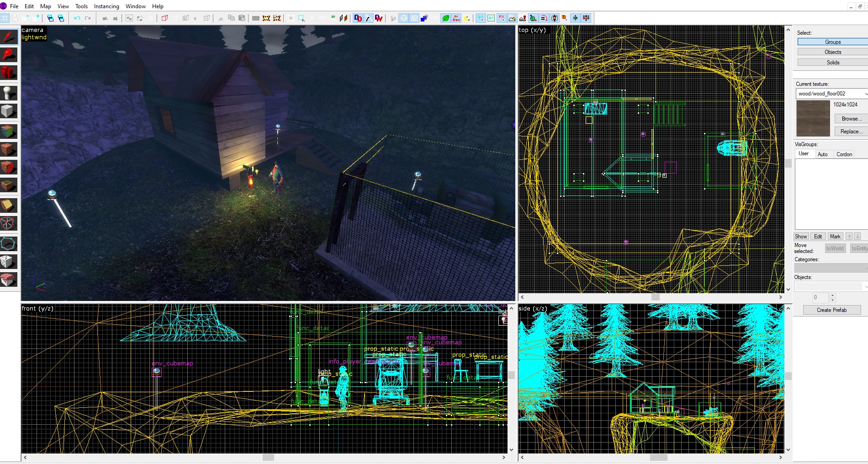
Task: Click the side view horizontal scrollbar thumb
Action: [x=658, y=457]
